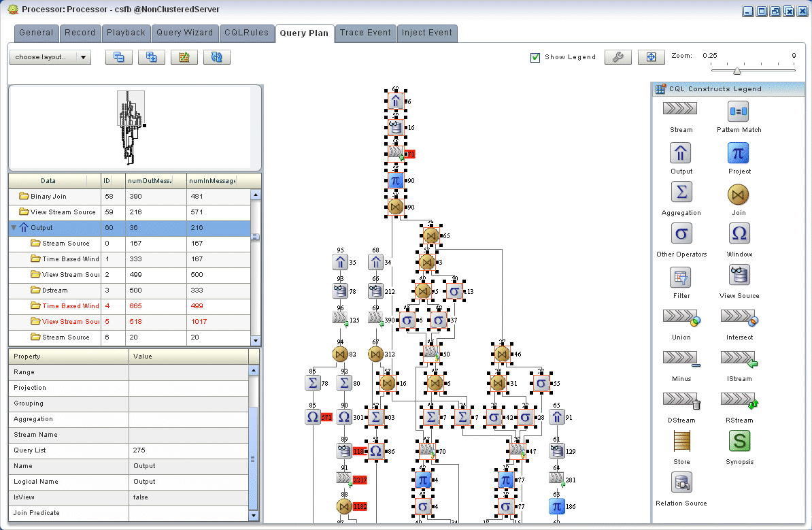Click the green grid toolbar button

tap(184, 57)
